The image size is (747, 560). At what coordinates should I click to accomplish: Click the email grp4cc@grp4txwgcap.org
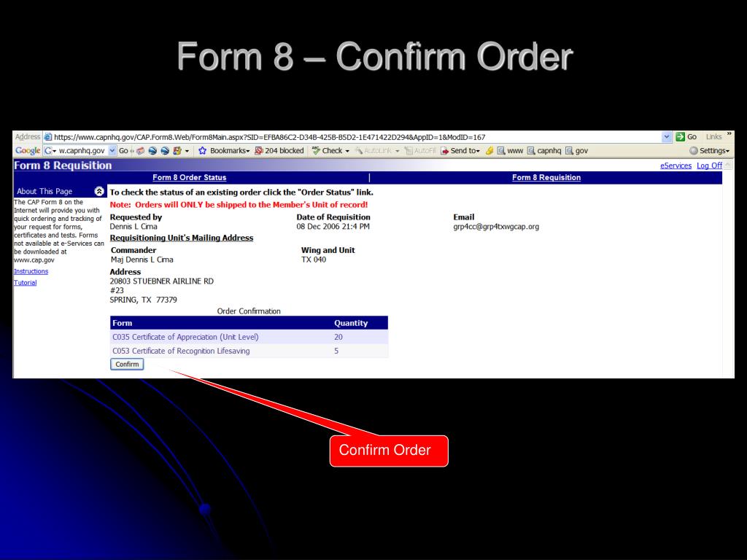496,227
